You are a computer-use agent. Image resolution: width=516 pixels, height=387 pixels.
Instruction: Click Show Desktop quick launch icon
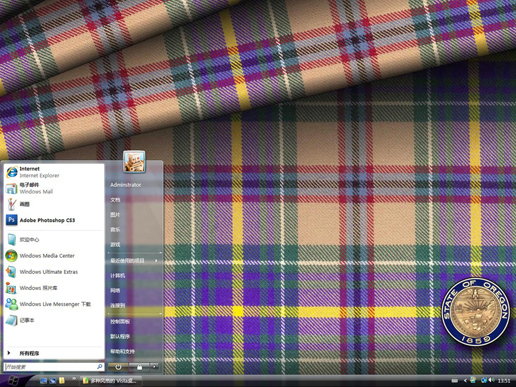point(43,381)
